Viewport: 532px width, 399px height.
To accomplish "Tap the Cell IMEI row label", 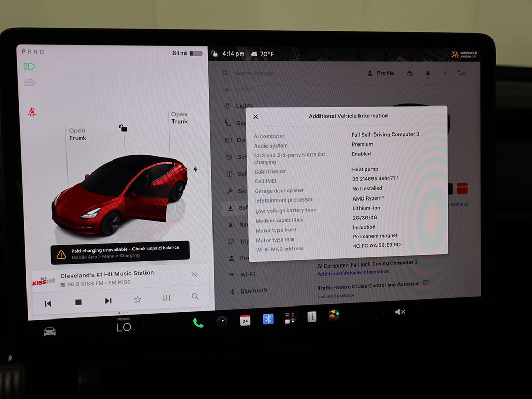I will (x=265, y=181).
